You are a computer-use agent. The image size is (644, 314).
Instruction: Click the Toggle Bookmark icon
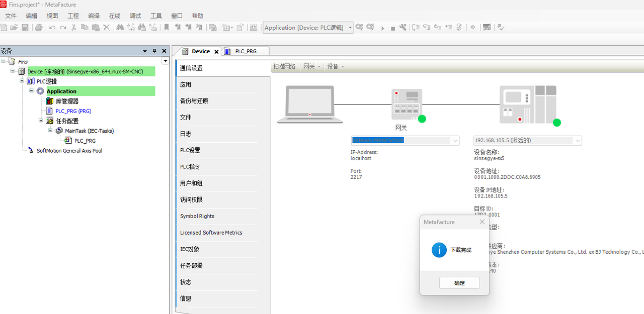pos(167,28)
